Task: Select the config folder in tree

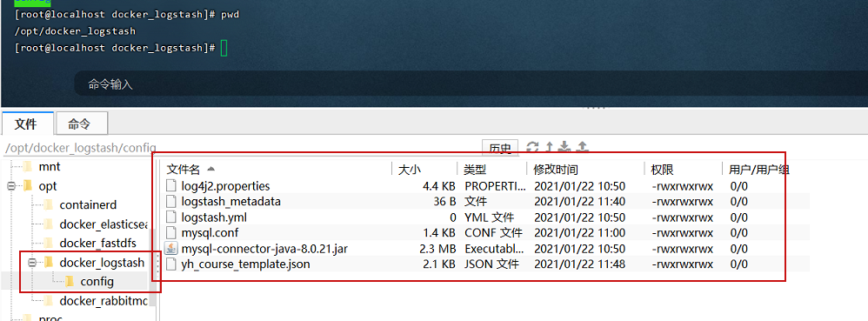Action: 97,282
